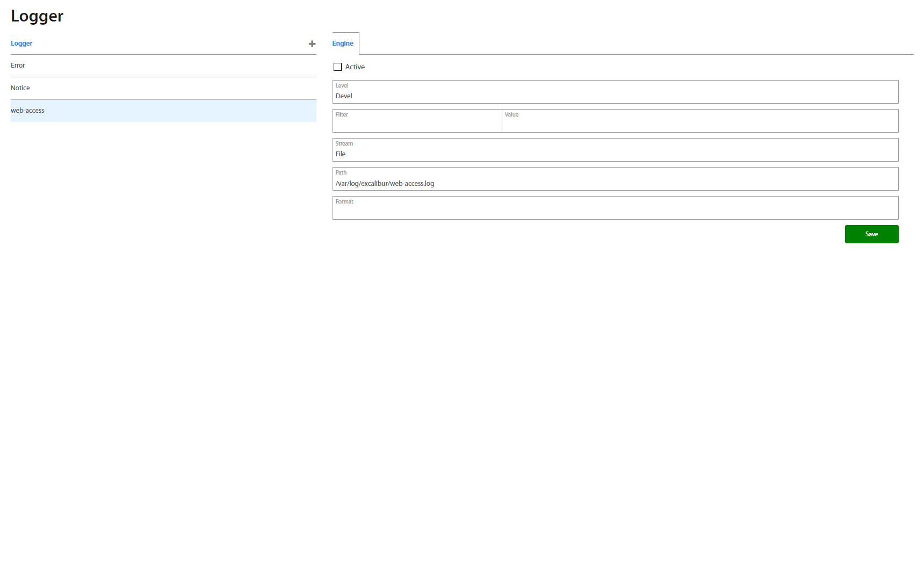Click the small Format field label
This screenshot has width=924, height=580.
[344, 201]
